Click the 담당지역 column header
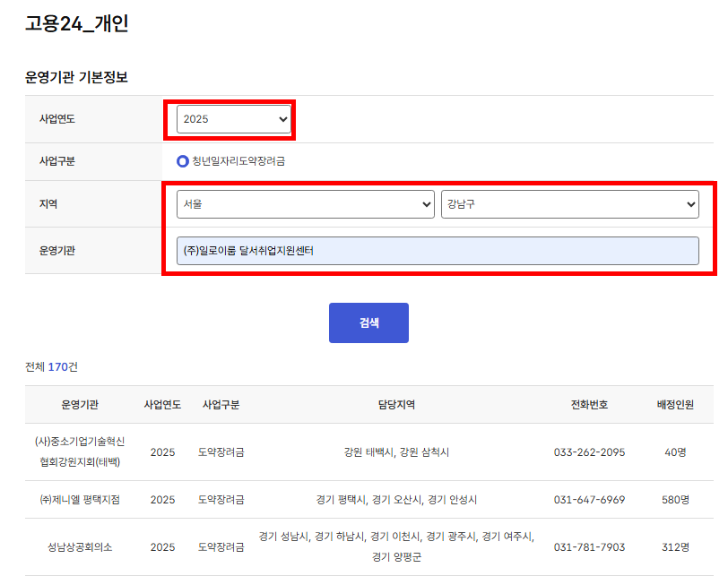728x576 pixels. [x=394, y=404]
